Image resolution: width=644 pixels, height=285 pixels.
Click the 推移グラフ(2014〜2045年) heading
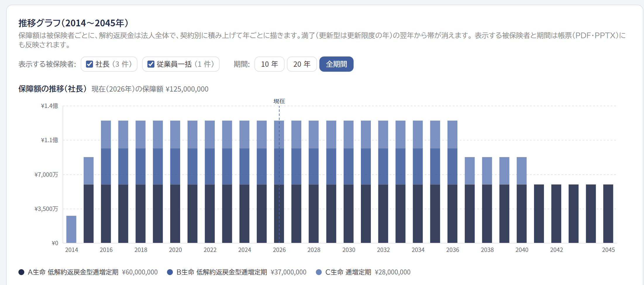click(73, 23)
